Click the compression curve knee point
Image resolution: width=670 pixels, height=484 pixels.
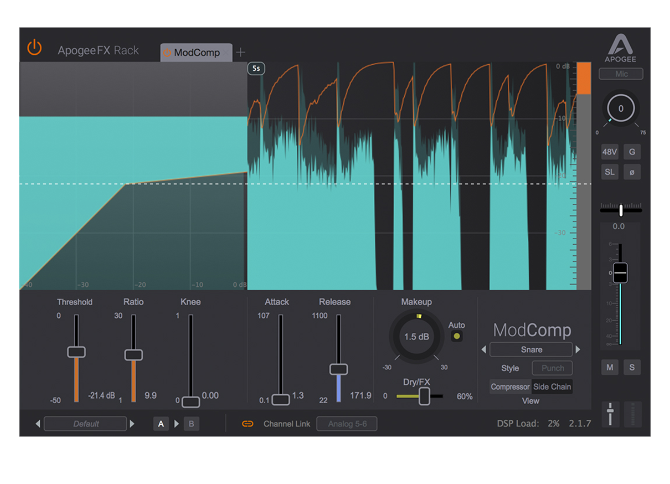pos(126,184)
